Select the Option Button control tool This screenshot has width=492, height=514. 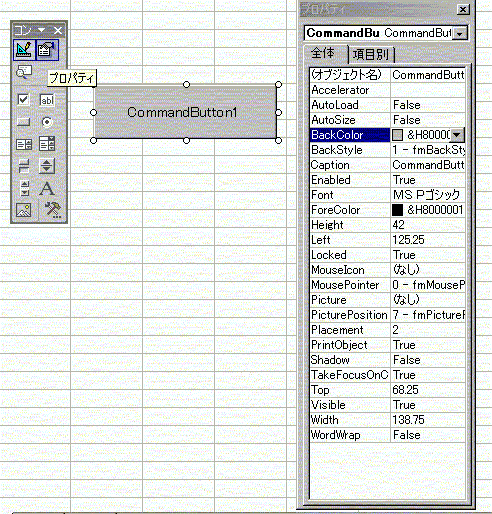pos(47,122)
